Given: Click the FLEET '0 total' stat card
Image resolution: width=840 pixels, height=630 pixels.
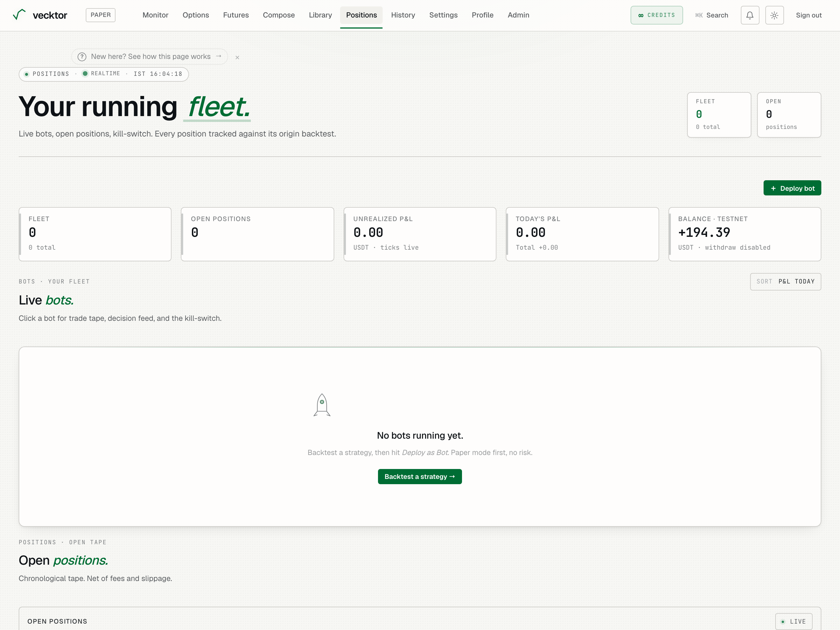Looking at the screenshot, I should pyautogui.click(x=95, y=234).
